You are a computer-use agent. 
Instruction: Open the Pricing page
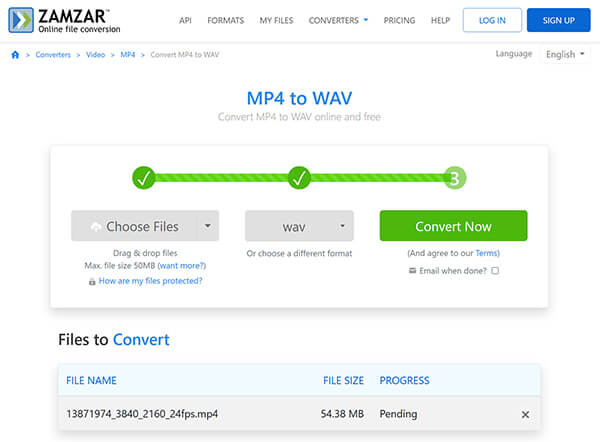[399, 20]
